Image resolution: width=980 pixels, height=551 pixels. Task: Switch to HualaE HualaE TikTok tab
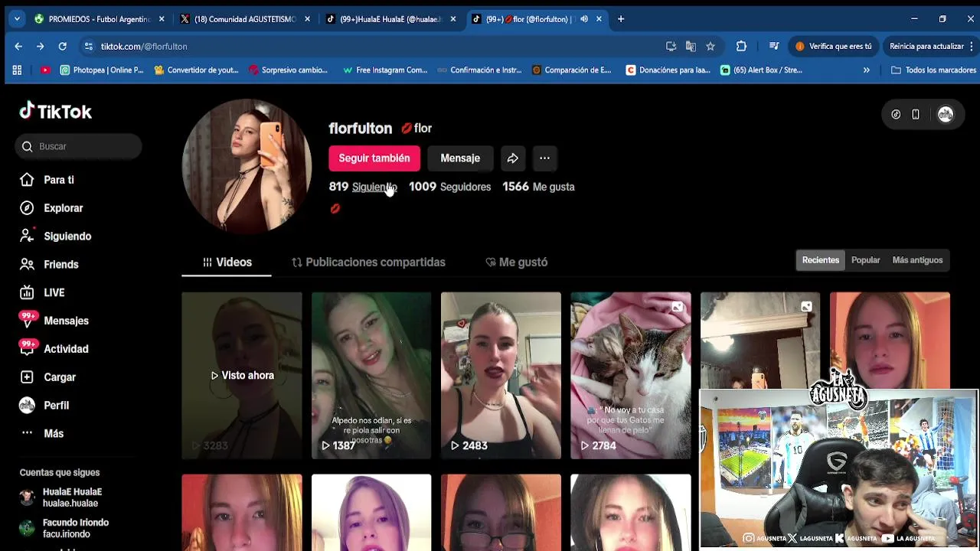point(389,19)
